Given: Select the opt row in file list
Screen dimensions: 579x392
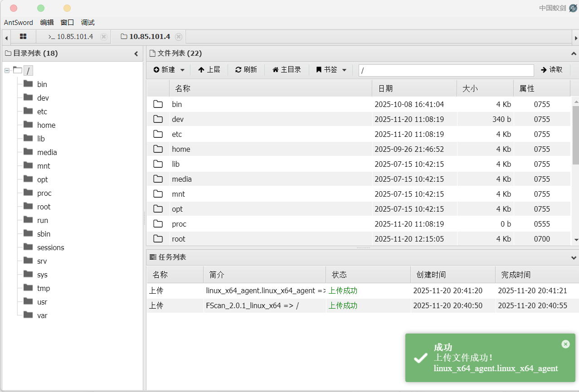Looking at the screenshot, I should click(358, 209).
